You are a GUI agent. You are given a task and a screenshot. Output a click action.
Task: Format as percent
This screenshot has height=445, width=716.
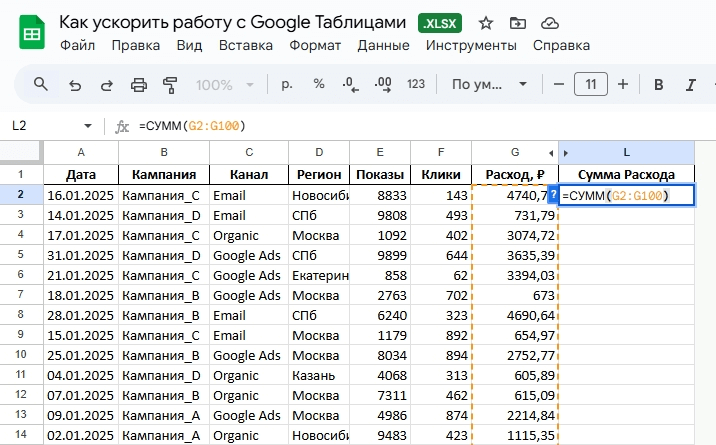pyautogui.click(x=319, y=84)
